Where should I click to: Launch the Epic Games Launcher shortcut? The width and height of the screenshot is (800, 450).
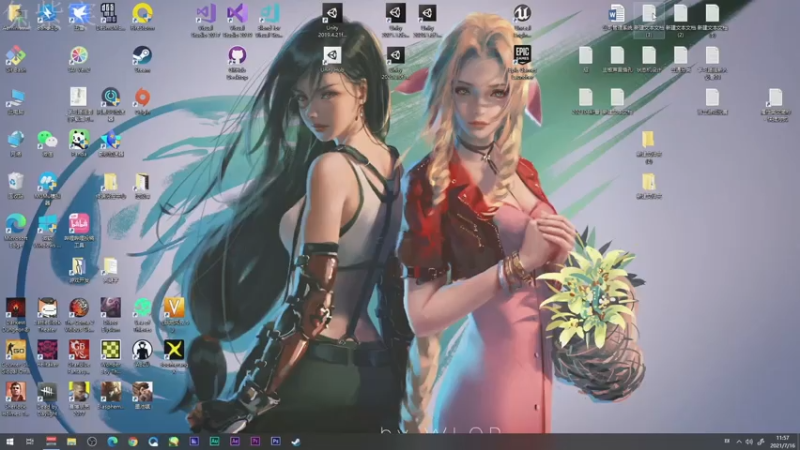[x=522, y=63]
